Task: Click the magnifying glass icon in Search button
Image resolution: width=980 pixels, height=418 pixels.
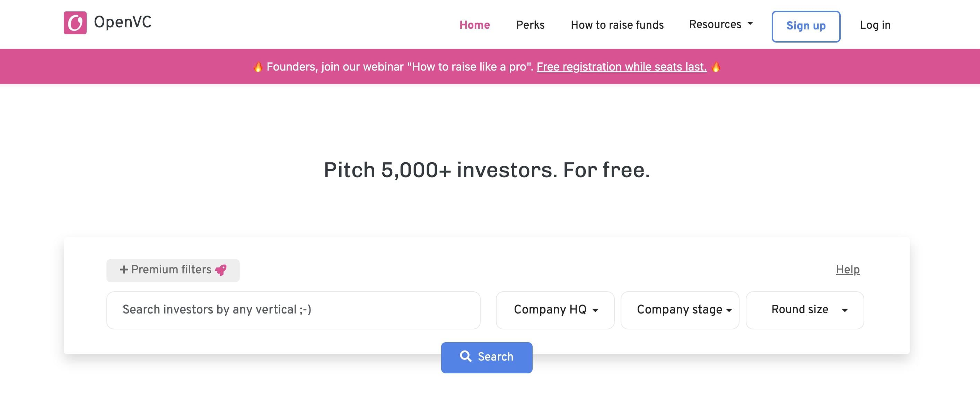Action: point(466,356)
